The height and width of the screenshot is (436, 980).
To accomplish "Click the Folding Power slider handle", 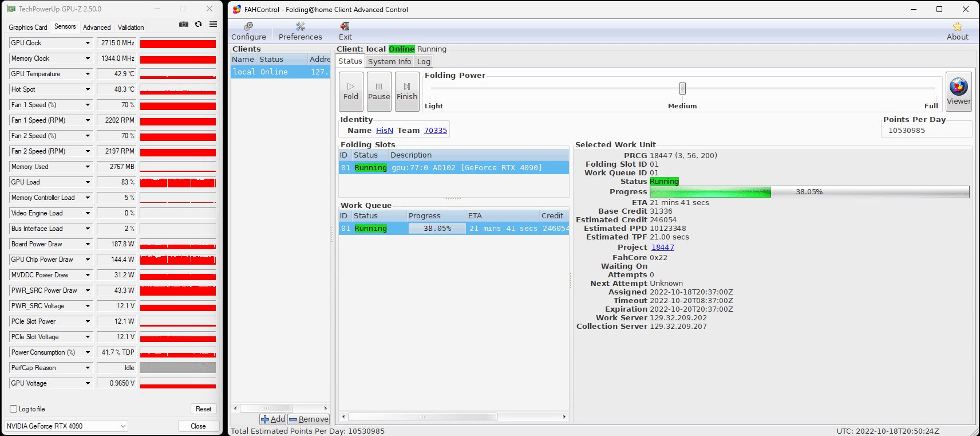I will coord(682,88).
